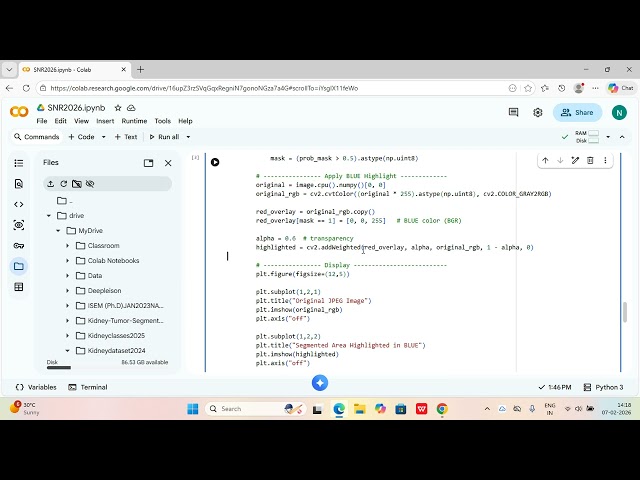
Task: Click the Share button
Action: pos(578,113)
